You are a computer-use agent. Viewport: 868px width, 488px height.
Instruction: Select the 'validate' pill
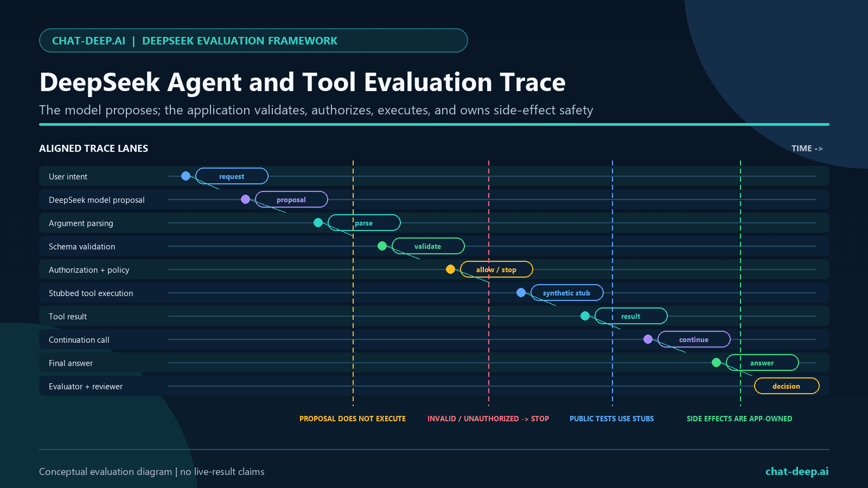point(428,246)
